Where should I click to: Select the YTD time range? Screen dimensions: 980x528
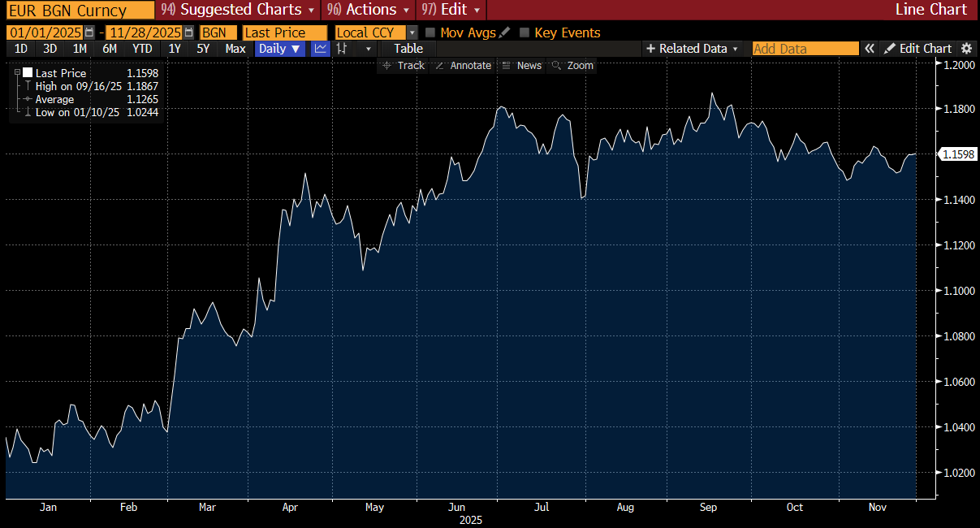tap(142, 49)
